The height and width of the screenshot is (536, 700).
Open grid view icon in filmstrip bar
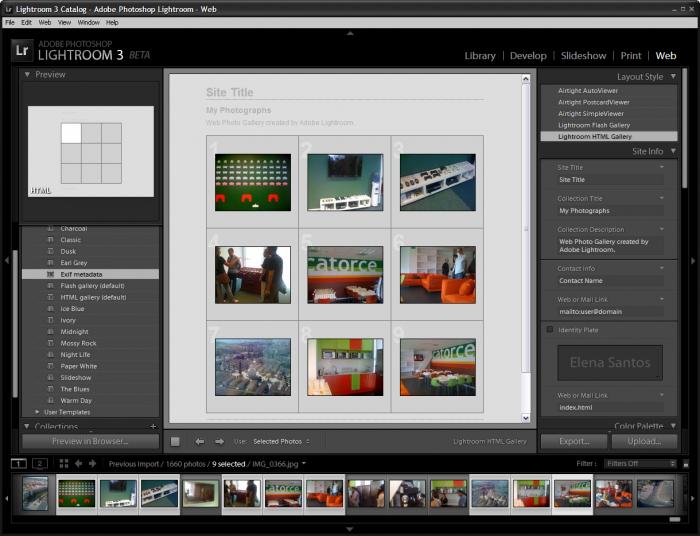point(64,464)
